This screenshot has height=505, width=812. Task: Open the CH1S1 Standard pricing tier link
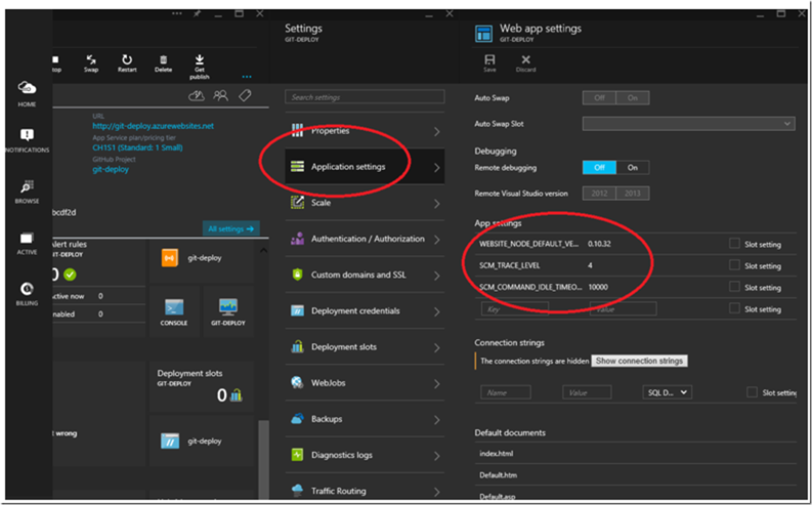(137, 147)
